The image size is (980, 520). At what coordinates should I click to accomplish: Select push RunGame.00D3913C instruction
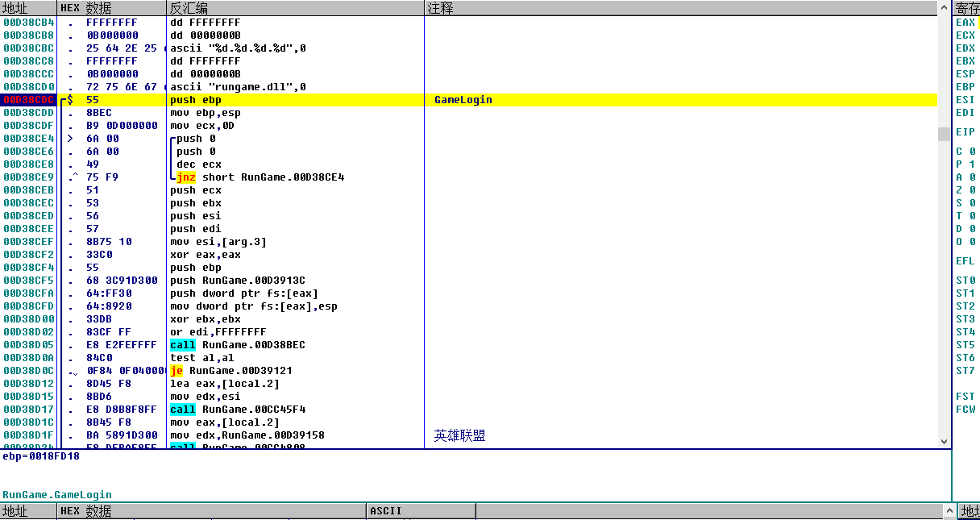[x=238, y=281]
